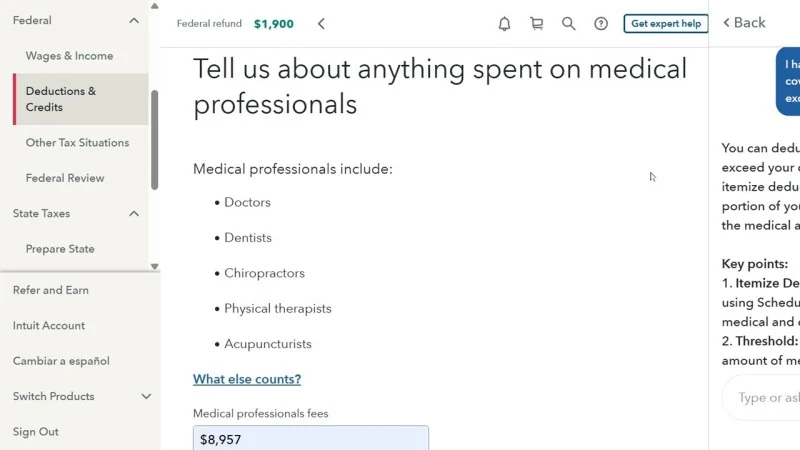Open Federal Review section
Viewport: 800px width, 450px height.
[65, 178]
